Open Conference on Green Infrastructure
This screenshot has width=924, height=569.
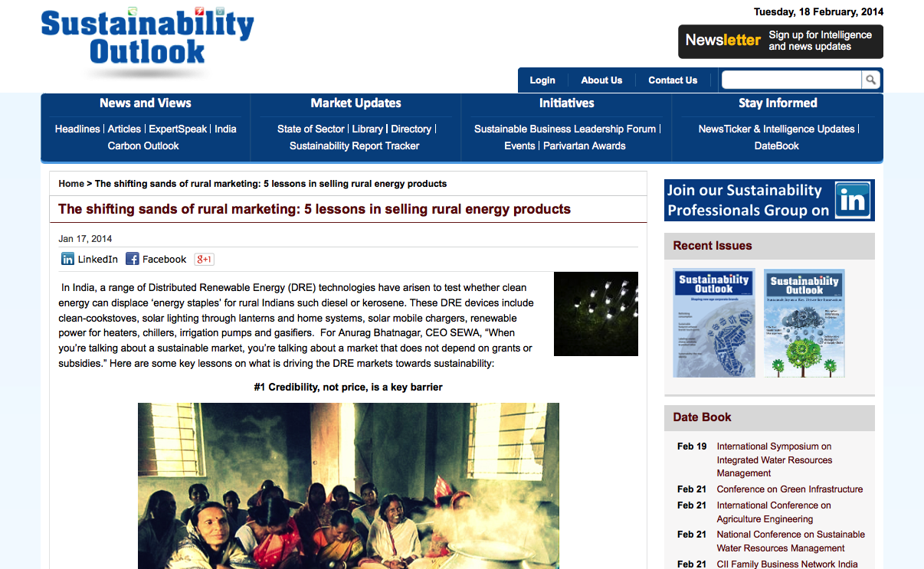790,489
